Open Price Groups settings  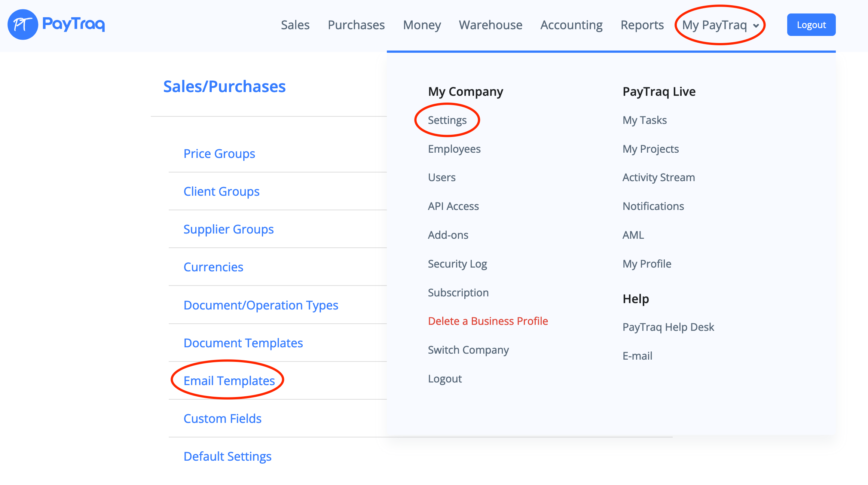(x=219, y=153)
